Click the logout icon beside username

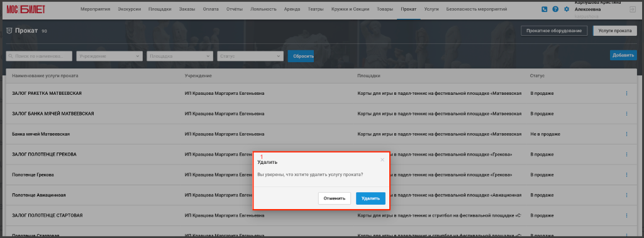[632, 9]
